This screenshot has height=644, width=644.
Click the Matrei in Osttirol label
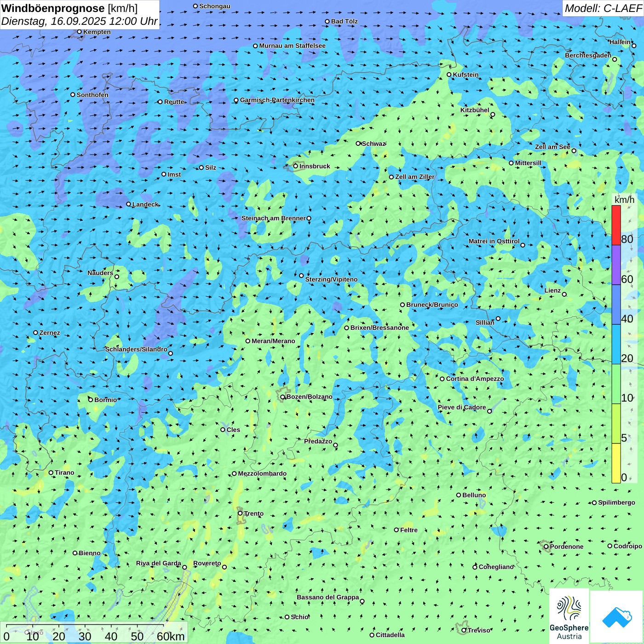point(494,241)
